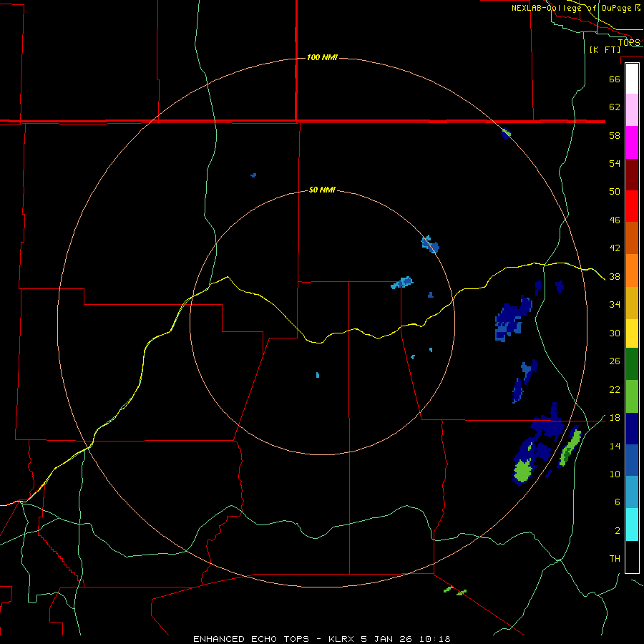The image size is (644, 644).
Task: Click the '26' legend value
Action: pos(615,361)
